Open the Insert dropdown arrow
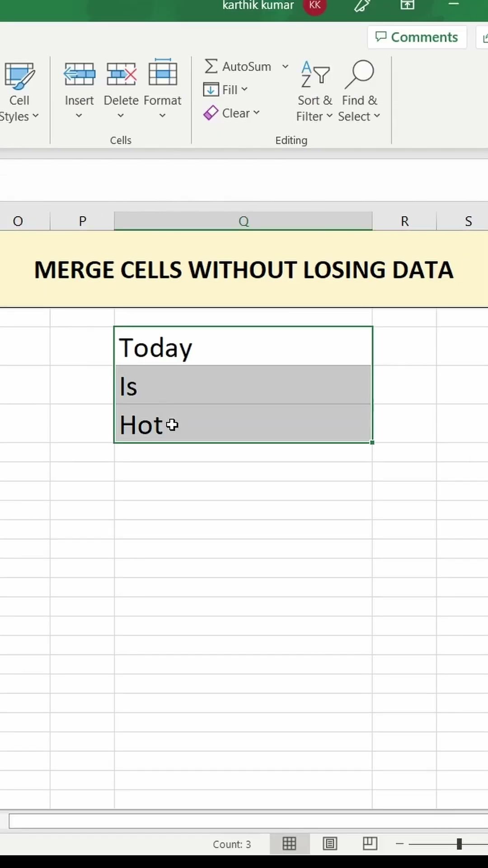The height and width of the screenshot is (868, 488). (x=79, y=116)
